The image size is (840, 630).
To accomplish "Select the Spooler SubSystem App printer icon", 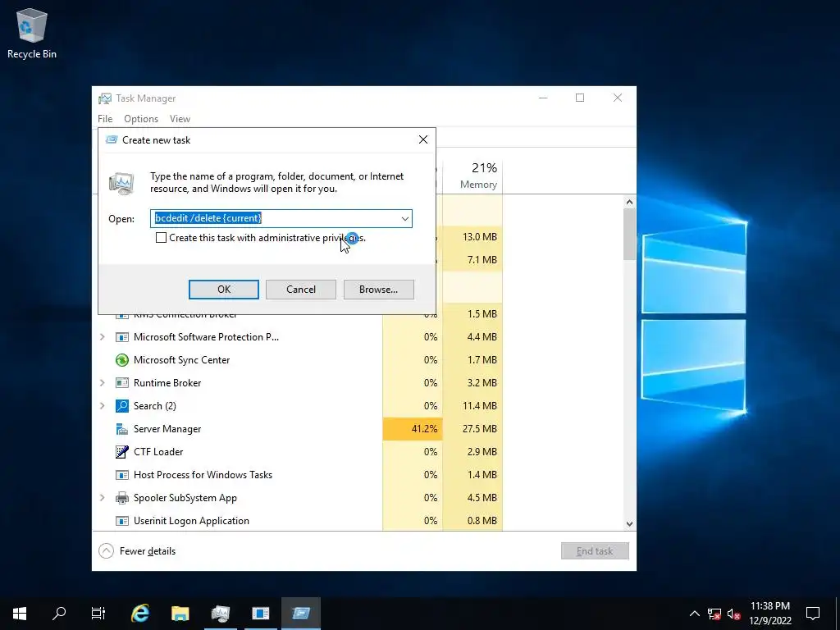I will (x=122, y=498).
